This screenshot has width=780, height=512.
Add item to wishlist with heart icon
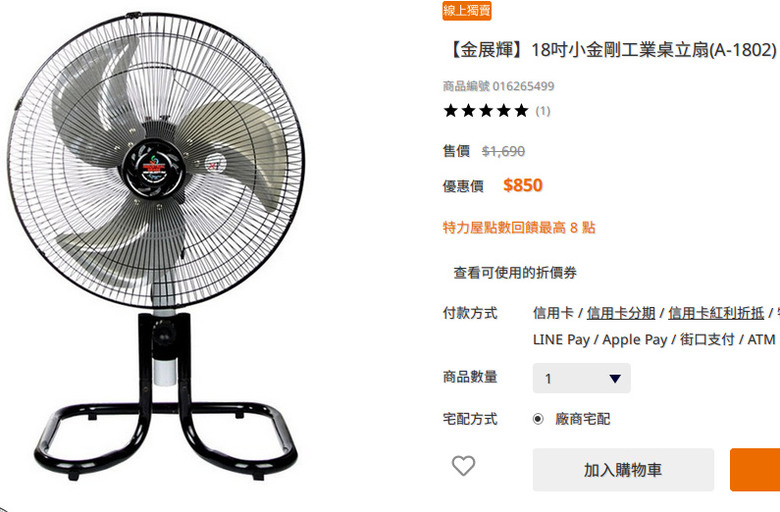coord(463,466)
